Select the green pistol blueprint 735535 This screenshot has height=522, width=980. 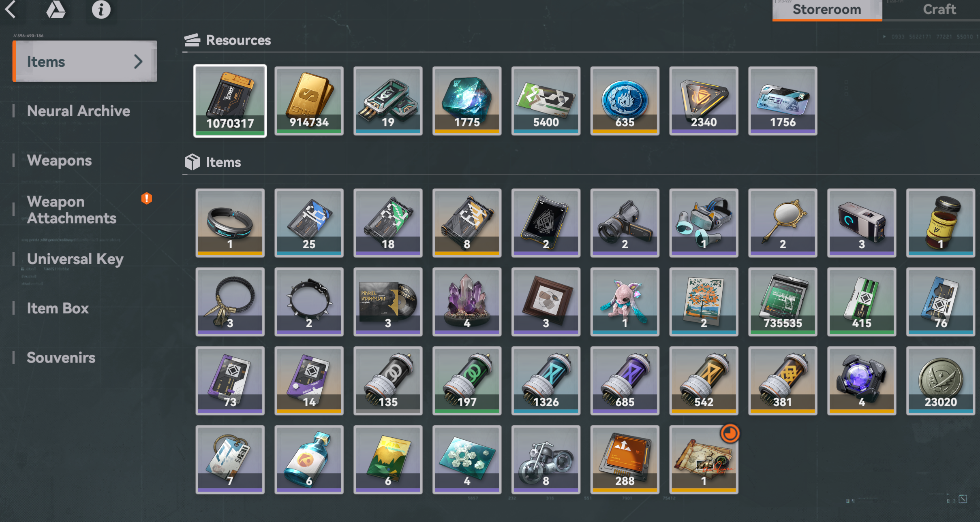click(x=783, y=302)
